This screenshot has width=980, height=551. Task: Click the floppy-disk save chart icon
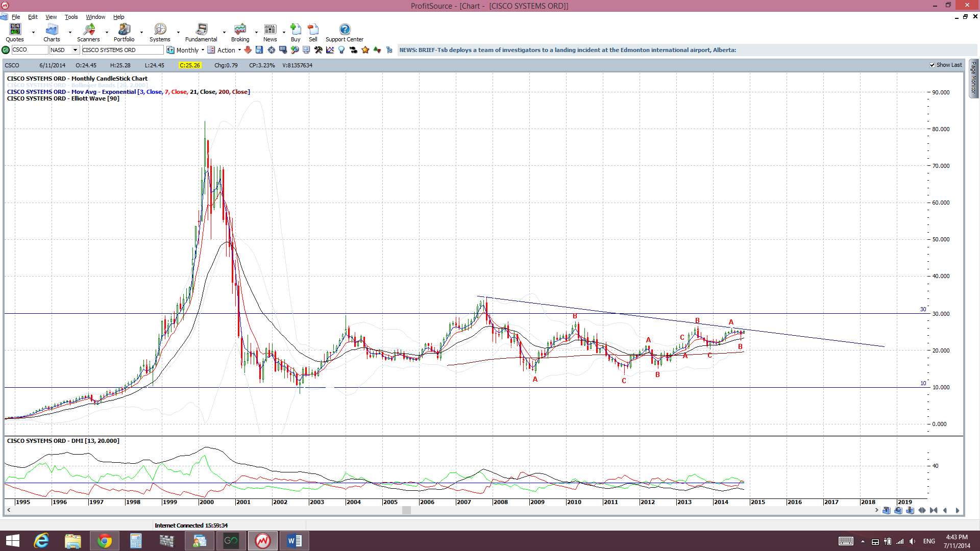tap(259, 50)
